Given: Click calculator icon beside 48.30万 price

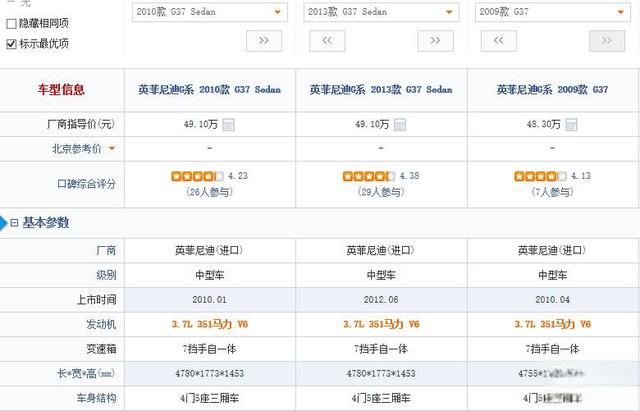Looking at the screenshot, I should pos(572,125).
